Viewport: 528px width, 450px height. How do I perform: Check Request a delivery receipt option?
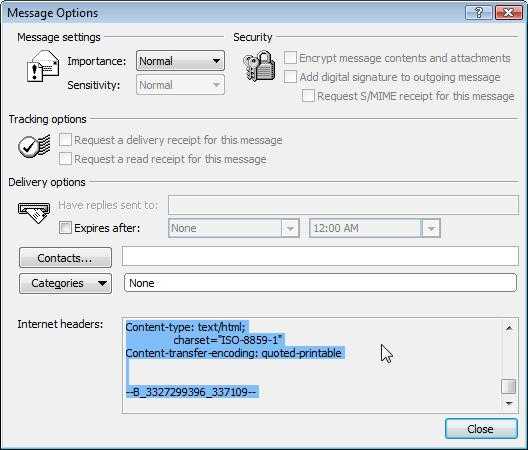[65, 139]
